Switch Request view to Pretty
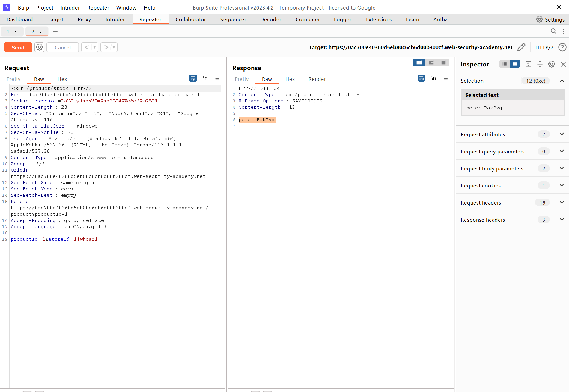Viewport: 569px width, 392px height. tap(13, 79)
